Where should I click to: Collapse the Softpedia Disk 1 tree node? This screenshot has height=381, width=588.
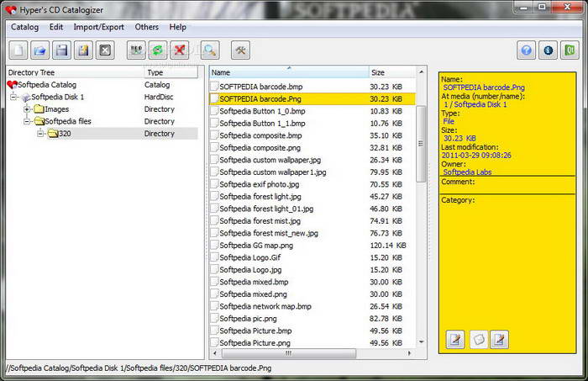[x=13, y=98]
